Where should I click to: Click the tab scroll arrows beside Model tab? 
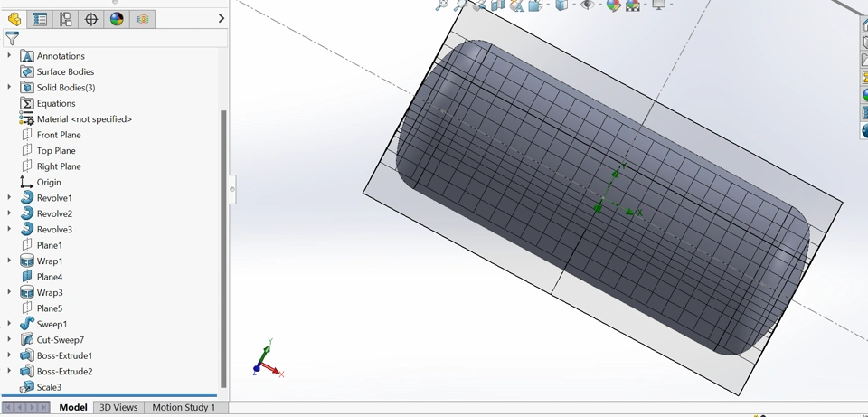pyautogui.click(x=26, y=408)
